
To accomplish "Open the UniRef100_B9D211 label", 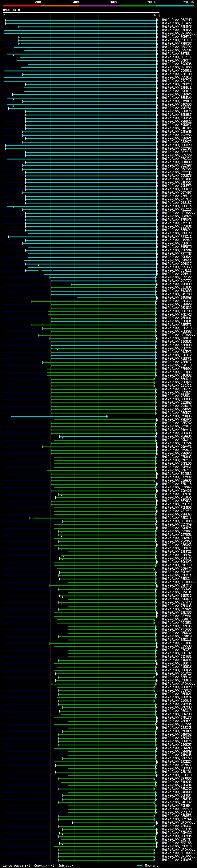I will [176, 640].
